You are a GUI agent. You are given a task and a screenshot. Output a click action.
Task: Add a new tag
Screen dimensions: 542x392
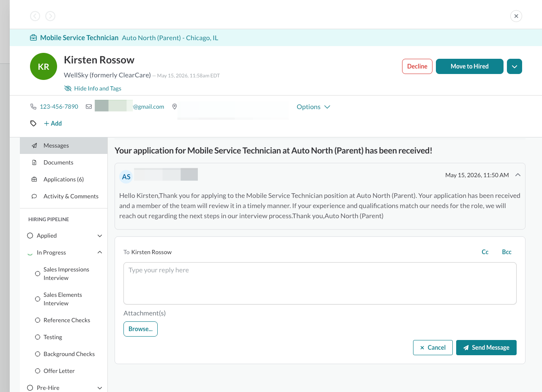click(53, 123)
